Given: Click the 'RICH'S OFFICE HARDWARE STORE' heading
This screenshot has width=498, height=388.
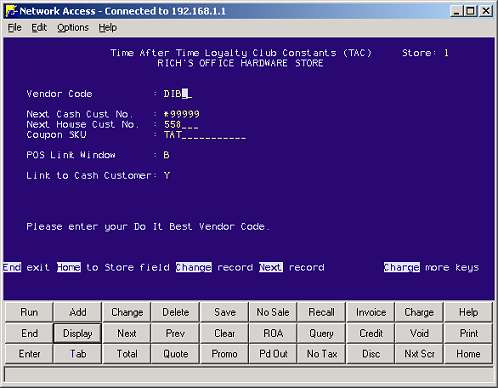Looking at the screenshot, I should tap(240, 63).
